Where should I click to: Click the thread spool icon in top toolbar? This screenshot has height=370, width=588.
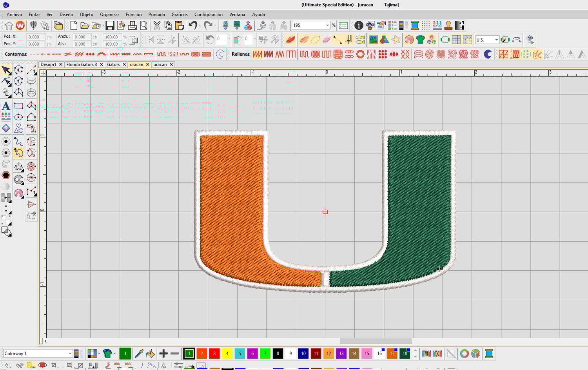pyautogui.click(x=415, y=26)
